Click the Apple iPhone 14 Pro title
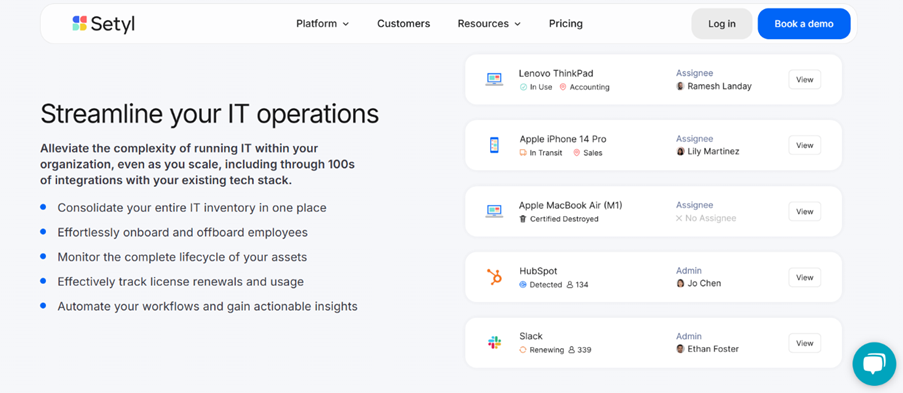Viewport: 903px width, 393px height. point(563,139)
